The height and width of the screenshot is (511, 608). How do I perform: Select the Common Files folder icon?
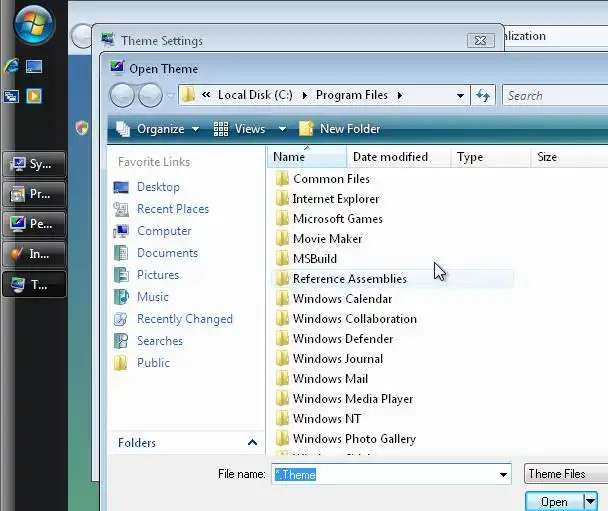(x=282, y=179)
